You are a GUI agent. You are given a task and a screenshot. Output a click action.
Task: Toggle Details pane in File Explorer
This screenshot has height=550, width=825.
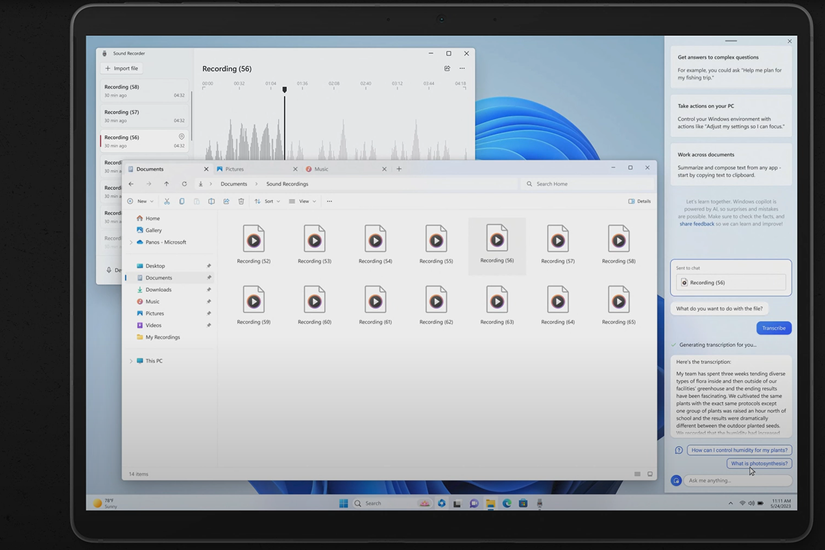639,201
